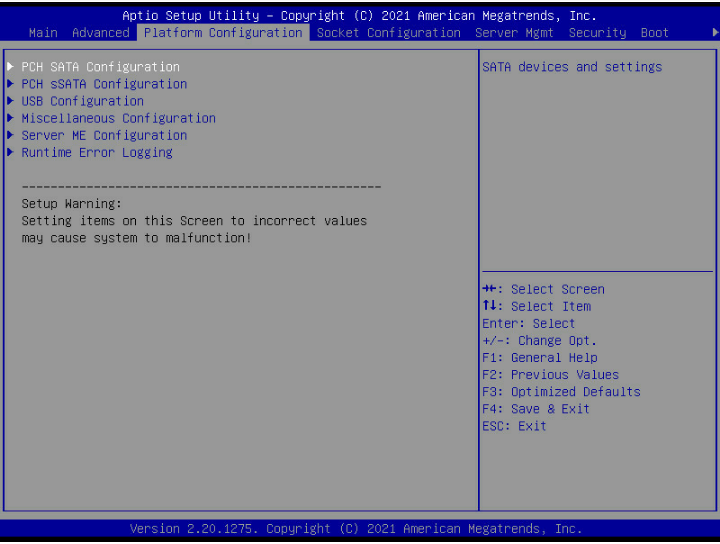Screen dimensions: 720x544
Task: Choose F3: Optimized Defaults
Action: (561, 391)
